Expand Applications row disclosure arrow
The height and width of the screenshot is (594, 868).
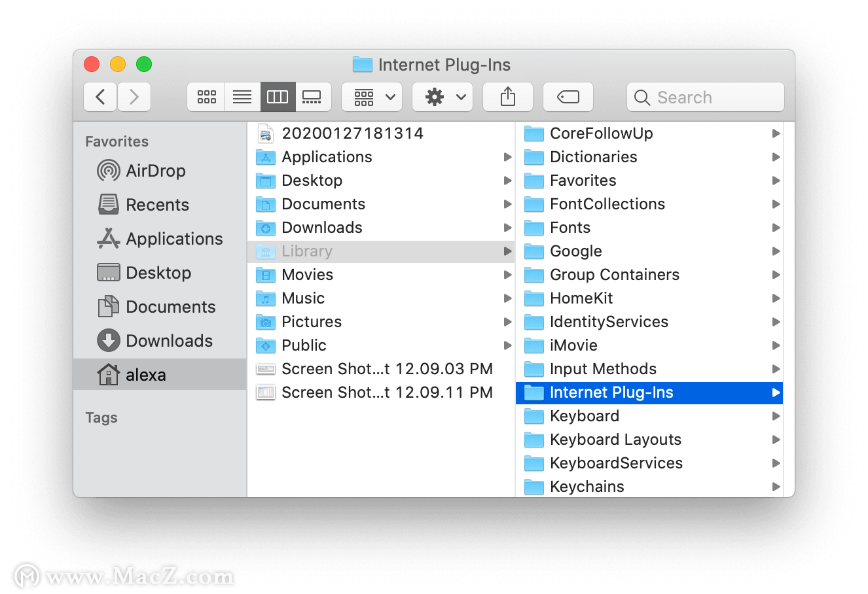pos(507,157)
